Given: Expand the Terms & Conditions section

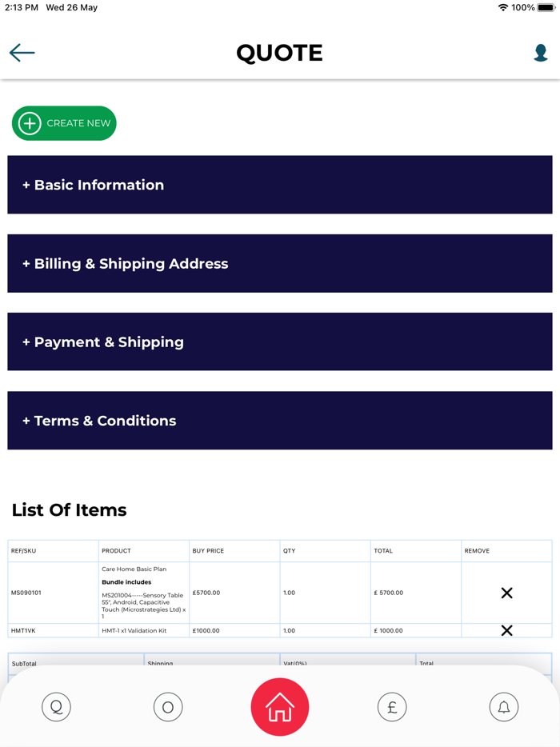Looking at the screenshot, I should coord(279,421).
